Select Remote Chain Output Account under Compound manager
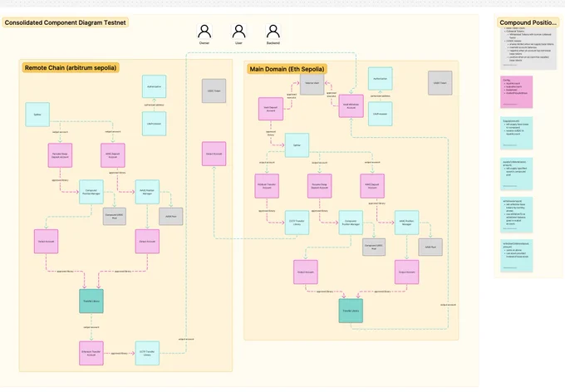This screenshot has height=392, width=565. click(x=47, y=242)
